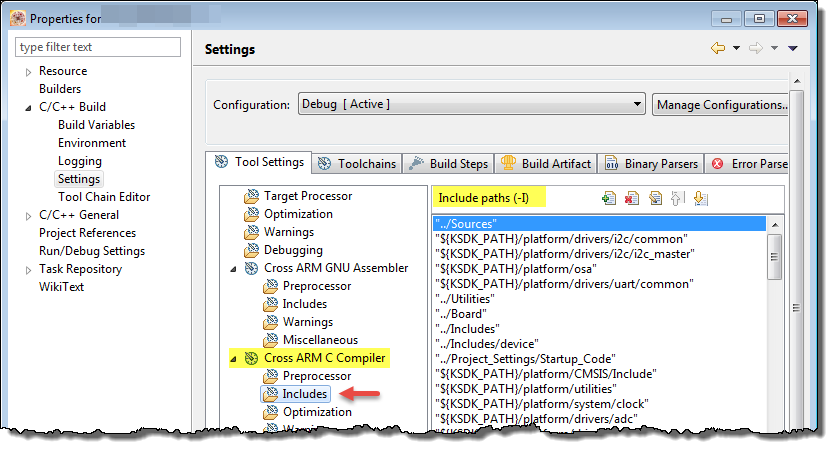Click the yellow Back arrow icon
The width and height of the screenshot is (833, 449).
tap(717, 48)
